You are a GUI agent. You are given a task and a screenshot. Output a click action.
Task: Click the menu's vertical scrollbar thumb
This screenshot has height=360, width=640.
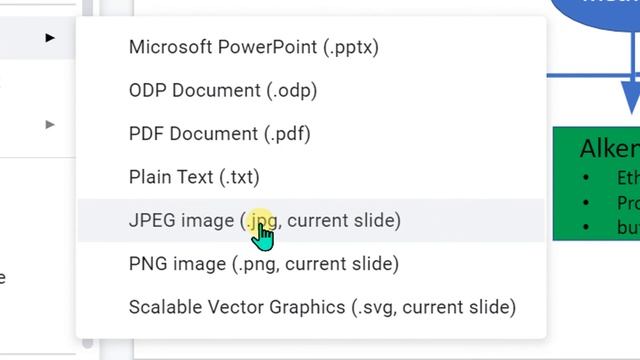point(87,342)
